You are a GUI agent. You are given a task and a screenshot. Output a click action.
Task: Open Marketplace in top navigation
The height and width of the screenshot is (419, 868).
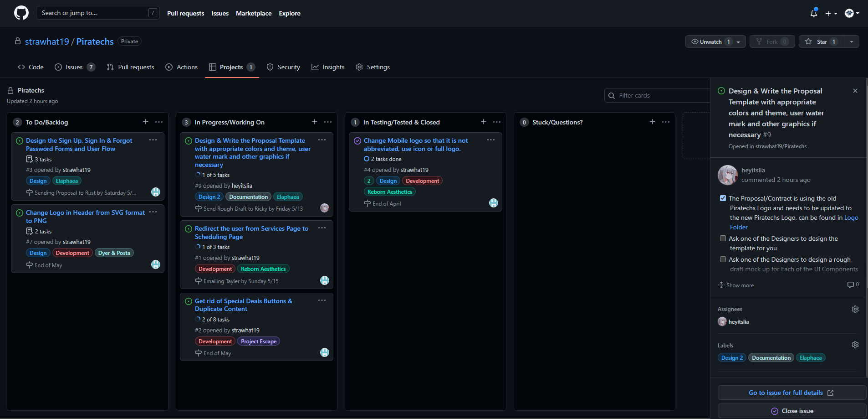[254, 13]
